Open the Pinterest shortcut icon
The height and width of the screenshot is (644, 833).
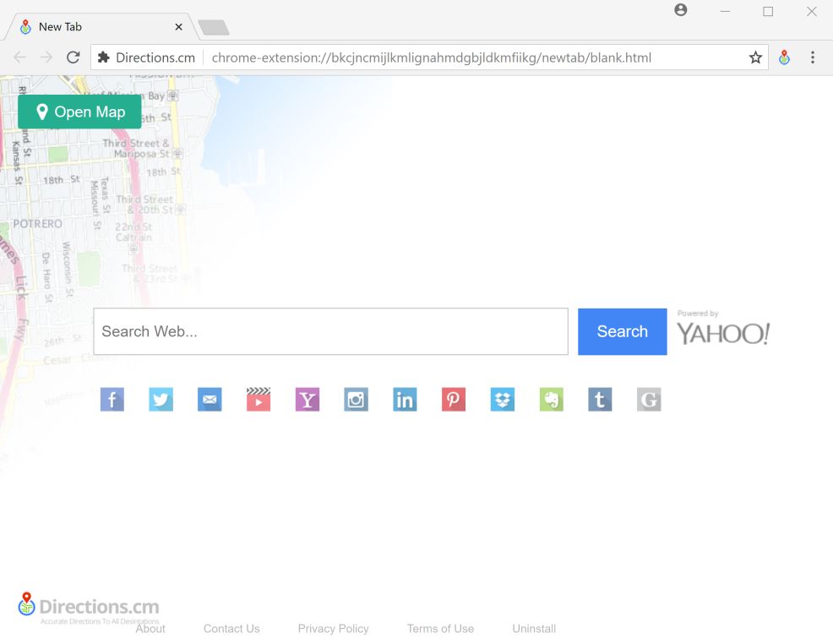click(x=454, y=400)
